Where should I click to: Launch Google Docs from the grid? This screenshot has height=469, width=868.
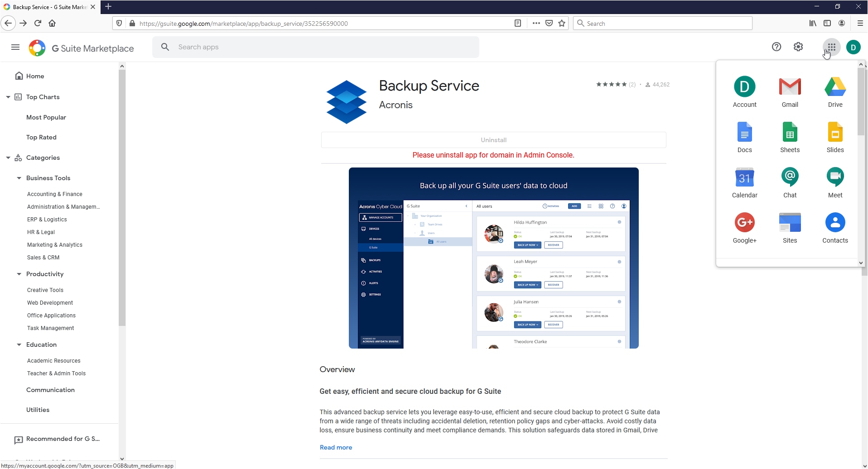coord(744,138)
